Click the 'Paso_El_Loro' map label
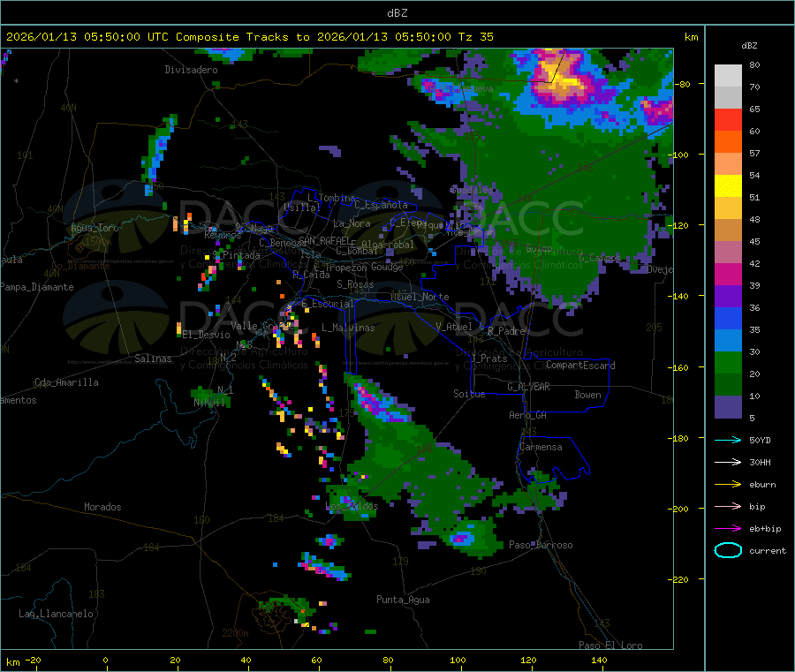The image size is (795, 672). (x=610, y=645)
